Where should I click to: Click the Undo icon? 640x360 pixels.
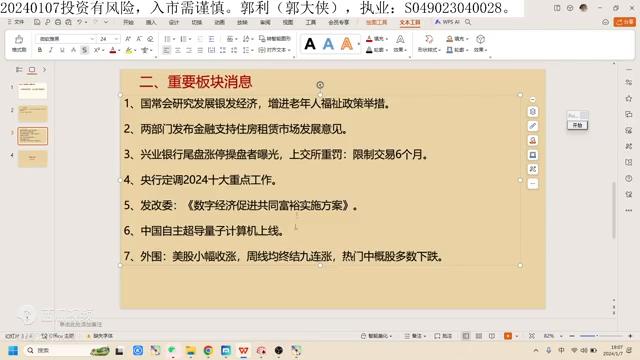pyautogui.click(x=80, y=22)
